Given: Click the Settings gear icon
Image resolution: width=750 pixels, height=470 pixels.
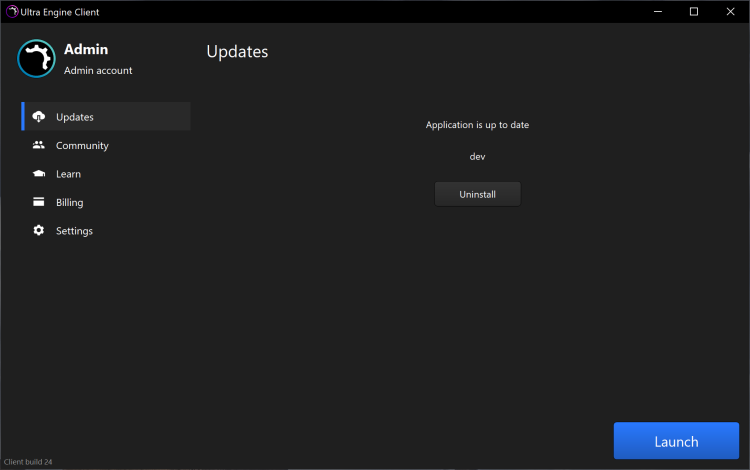Looking at the screenshot, I should click(39, 231).
